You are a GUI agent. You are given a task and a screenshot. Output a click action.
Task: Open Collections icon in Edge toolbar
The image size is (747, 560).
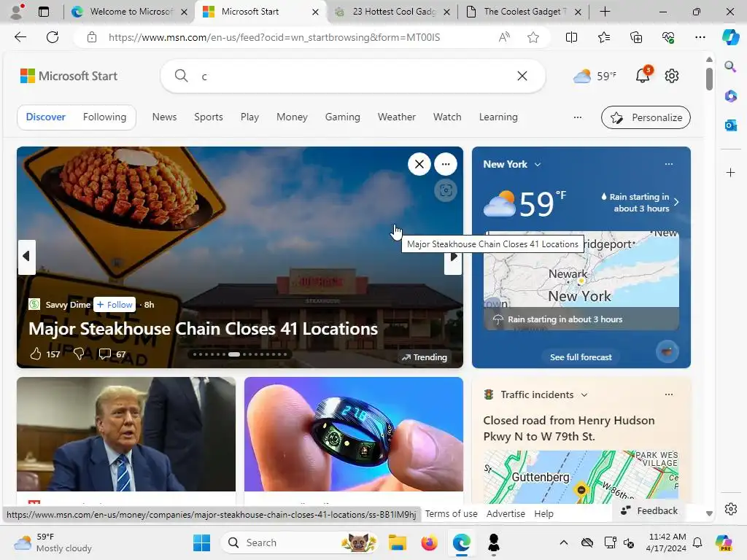tap(636, 37)
